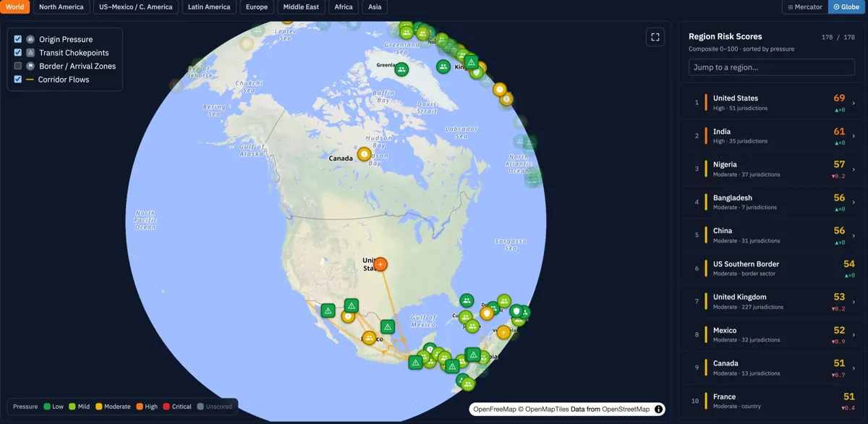868x424 pixels.
Task: Uncheck the Transit Chokepoints layer
Action: click(18, 53)
